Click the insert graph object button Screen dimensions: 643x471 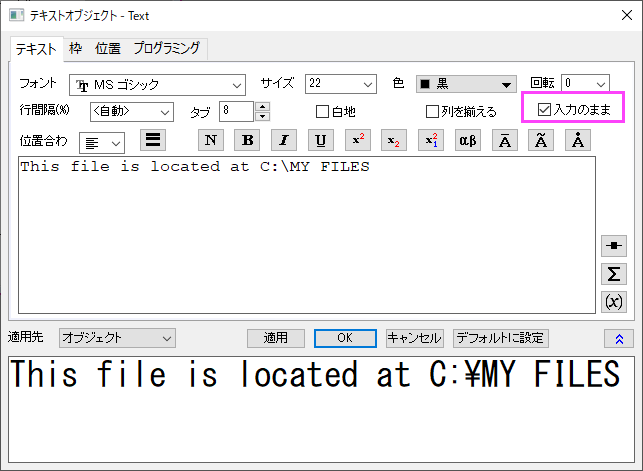(x=614, y=246)
